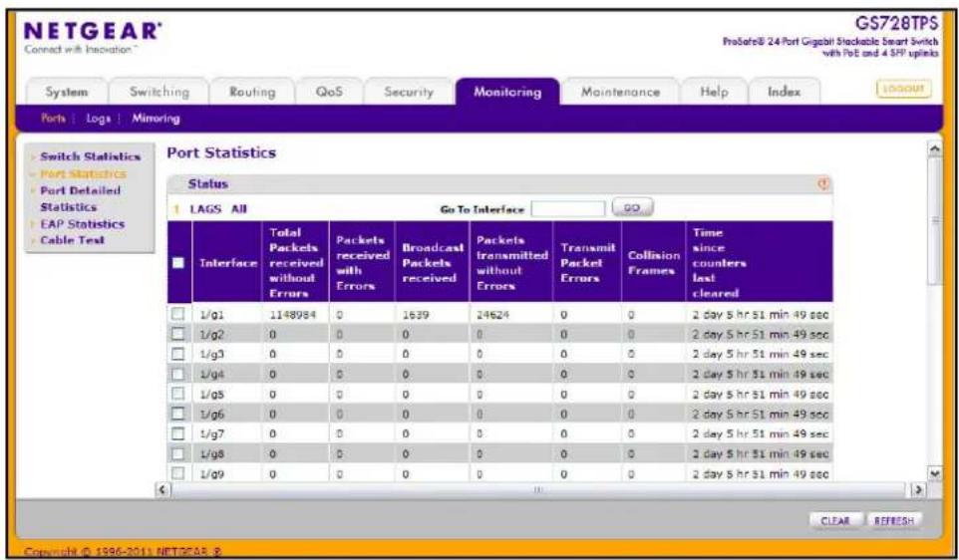Viewport: 959px width, 560px height.
Task: Click the vertical scrollbar up arrow
Action: click(x=934, y=149)
